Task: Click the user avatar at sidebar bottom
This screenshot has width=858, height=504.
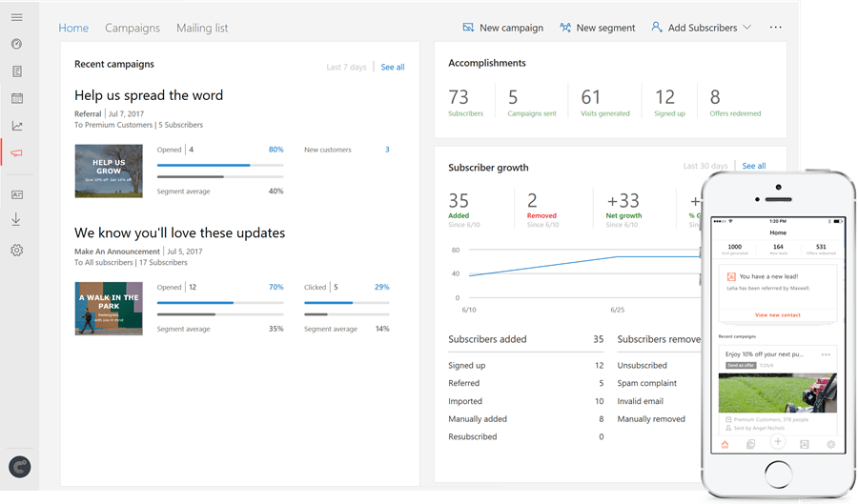Action: (x=19, y=467)
